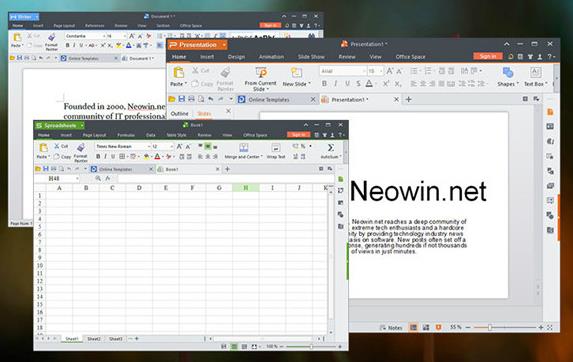Viewport: 573px width, 362px height.
Task: Click the spreadsheet formula input bar
Action: 225,179
